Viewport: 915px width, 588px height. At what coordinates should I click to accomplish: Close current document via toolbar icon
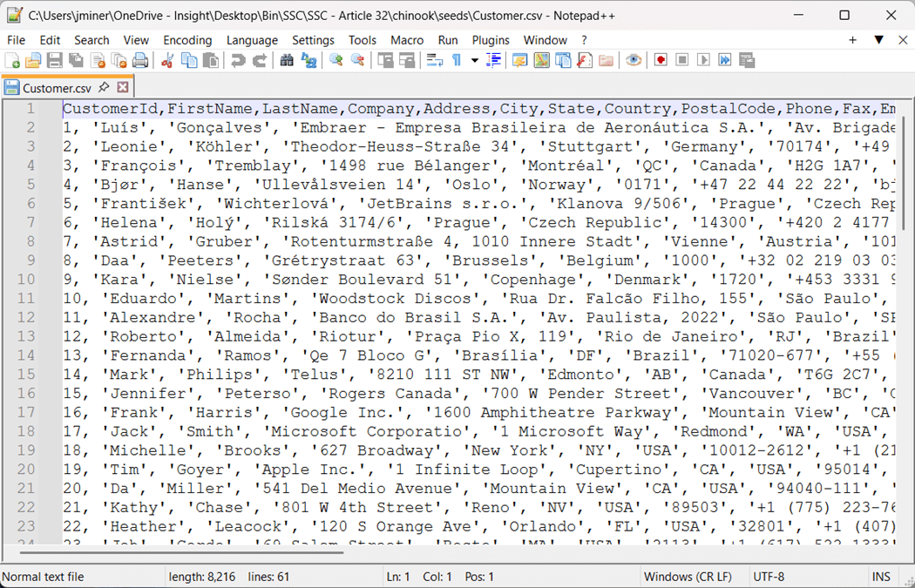[x=98, y=60]
